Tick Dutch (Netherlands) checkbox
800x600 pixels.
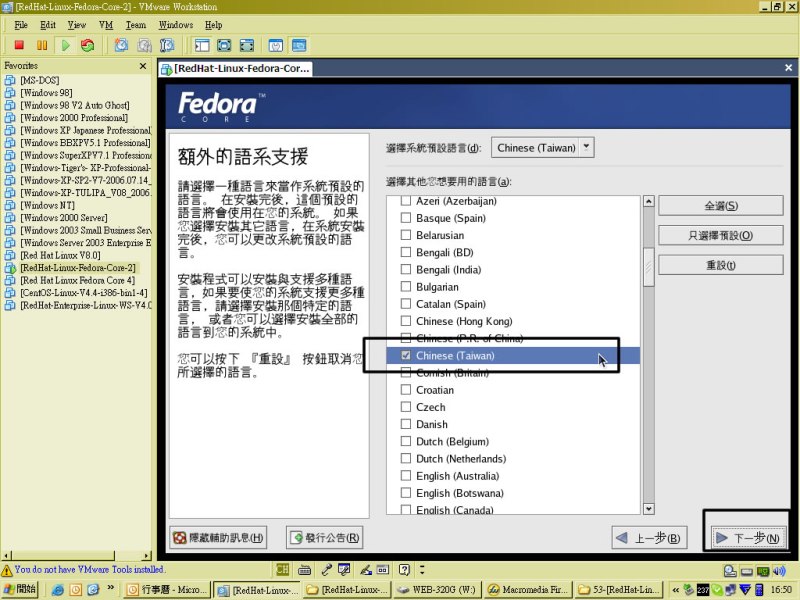[406, 458]
